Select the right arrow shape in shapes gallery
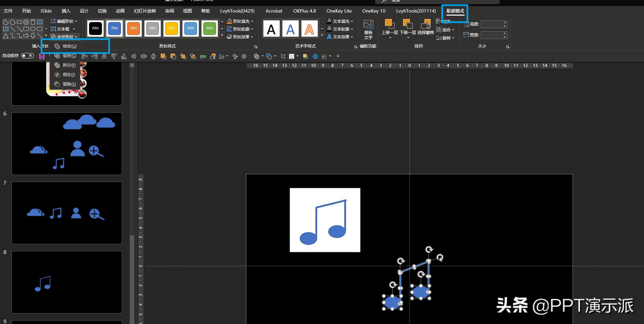Screen dimensions: 644x324 26,36
